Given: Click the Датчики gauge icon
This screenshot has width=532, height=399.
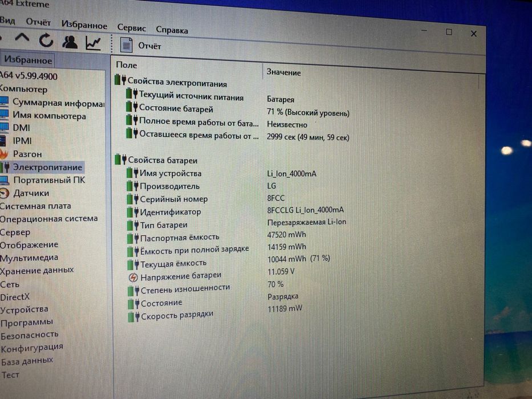Looking at the screenshot, I should coord(4,193).
